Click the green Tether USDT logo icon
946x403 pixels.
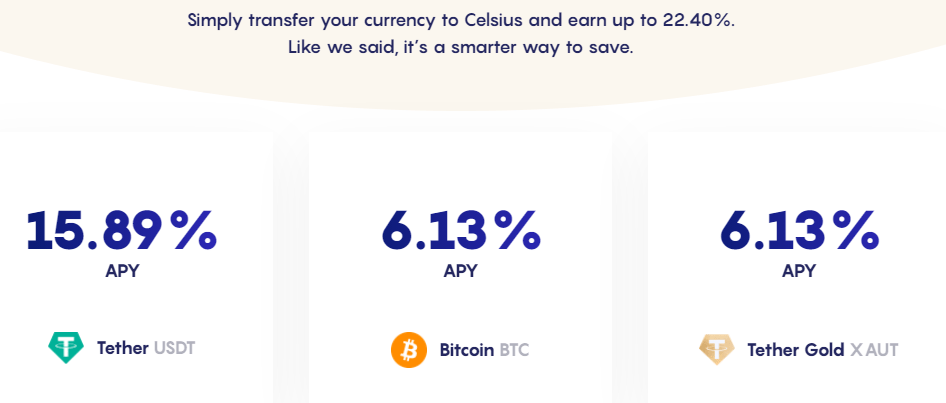[67, 348]
